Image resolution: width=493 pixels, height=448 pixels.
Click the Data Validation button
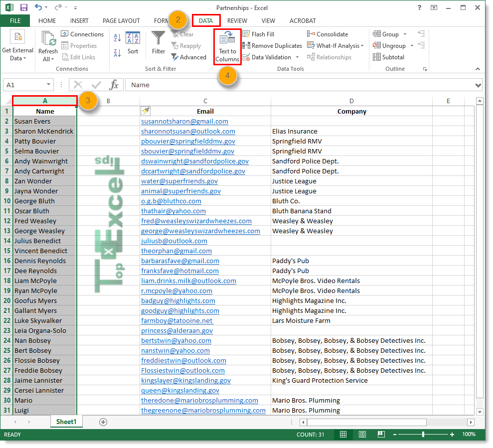(x=267, y=57)
